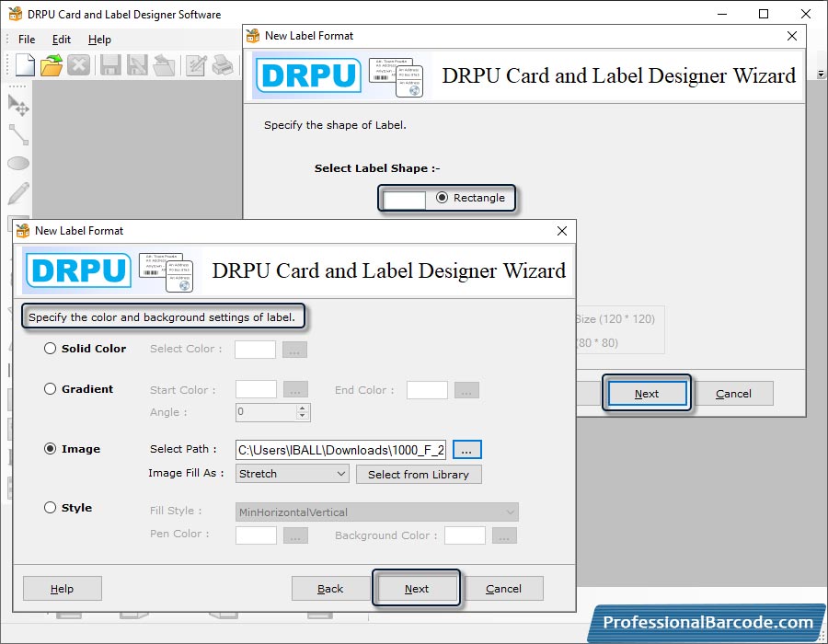
Task: Open file with the folder icon
Action: point(52,65)
